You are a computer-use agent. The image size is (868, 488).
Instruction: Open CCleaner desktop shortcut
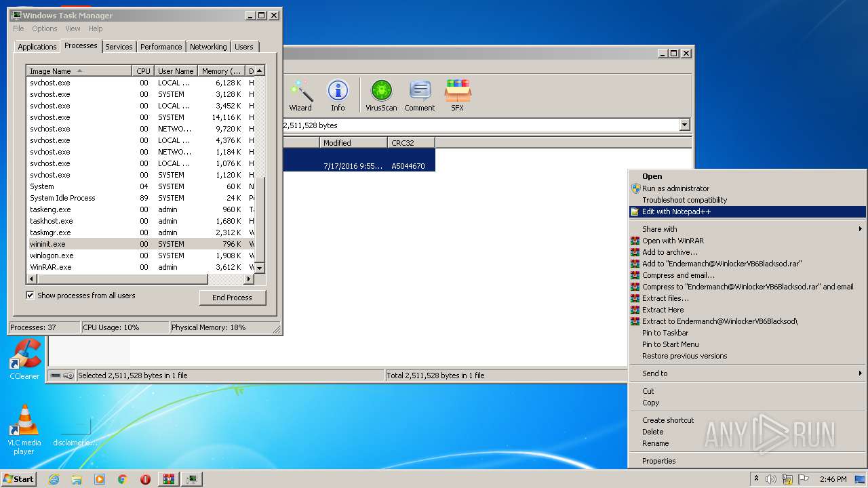pos(24,360)
